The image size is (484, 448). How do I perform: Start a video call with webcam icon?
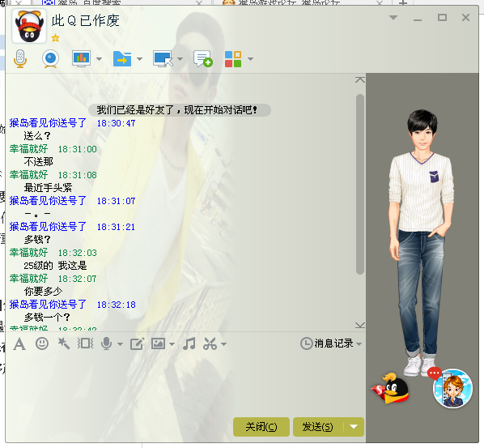50,58
